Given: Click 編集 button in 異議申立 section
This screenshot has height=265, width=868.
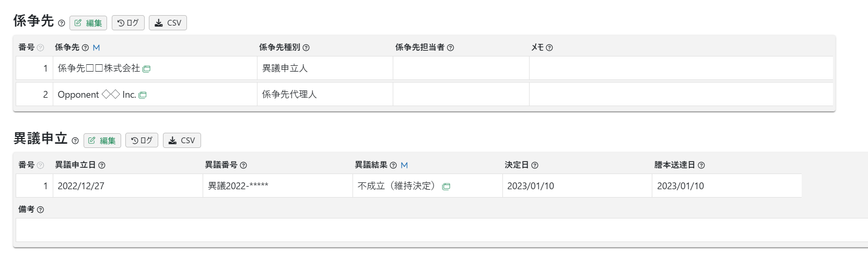Looking at the screenshot, I should [102, 141].
